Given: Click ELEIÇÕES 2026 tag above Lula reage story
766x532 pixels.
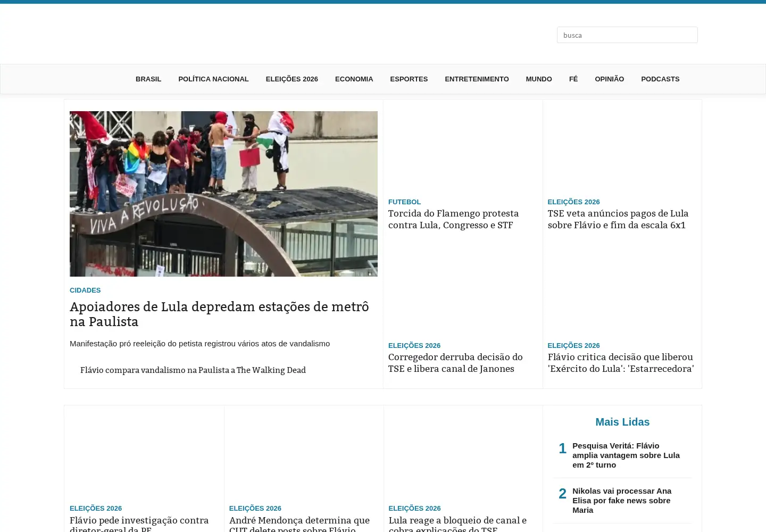Looking at the screenshot, I should click(x=414, y=508).
